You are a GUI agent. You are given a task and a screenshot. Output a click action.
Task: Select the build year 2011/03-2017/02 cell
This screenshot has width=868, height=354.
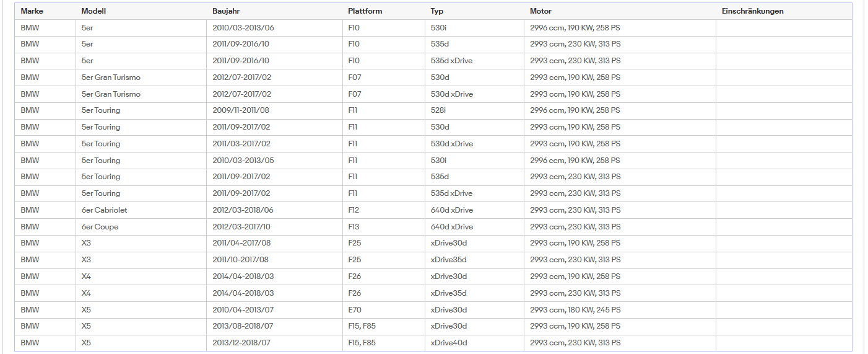click(274, 144)
